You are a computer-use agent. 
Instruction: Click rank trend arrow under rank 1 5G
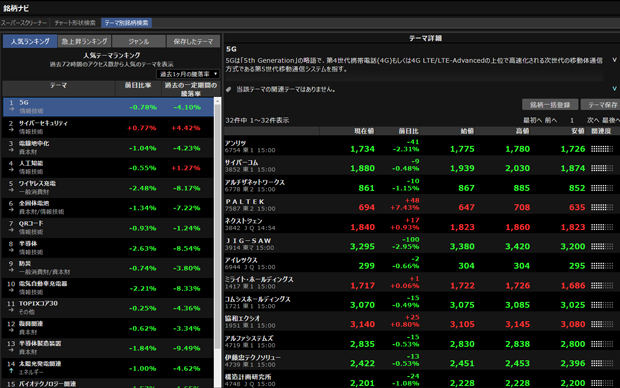pyautogui.click(x=11, y=110)
